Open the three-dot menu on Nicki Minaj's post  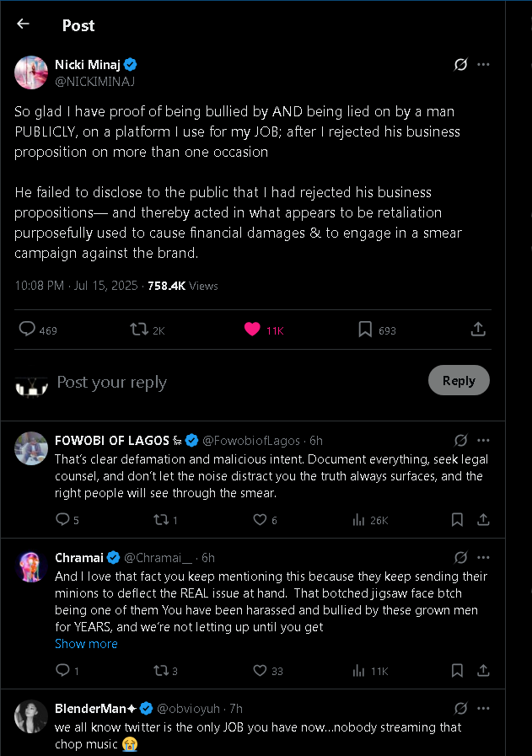coord(483,65)
